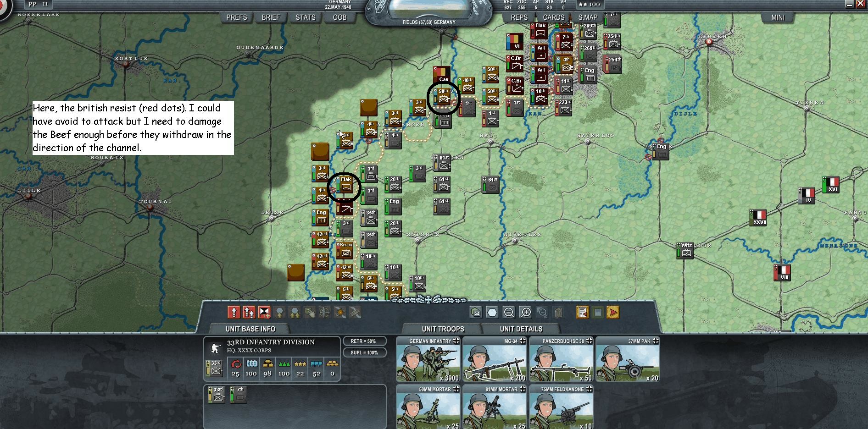Select the Witz unit near Gembloux
868x429 pixels.
tap(685, 250)
